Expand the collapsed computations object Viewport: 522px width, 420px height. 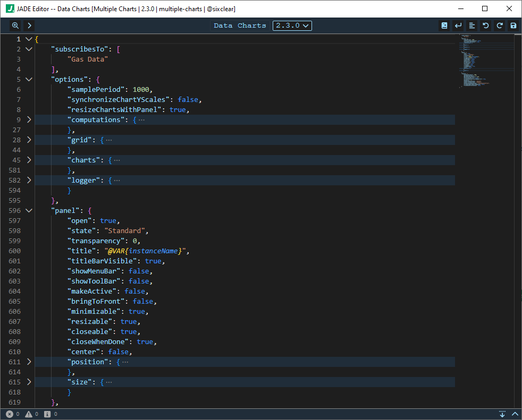[x=29, y=119]
